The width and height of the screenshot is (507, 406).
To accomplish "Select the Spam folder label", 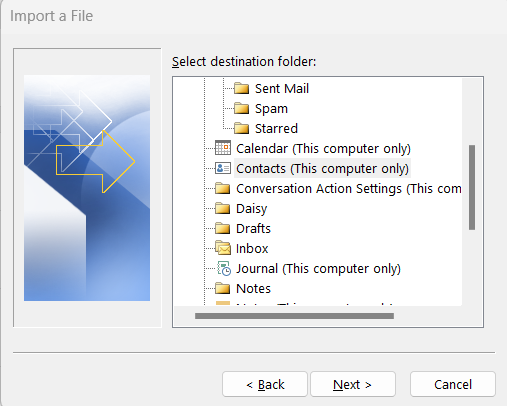I will tap(271, 109).
